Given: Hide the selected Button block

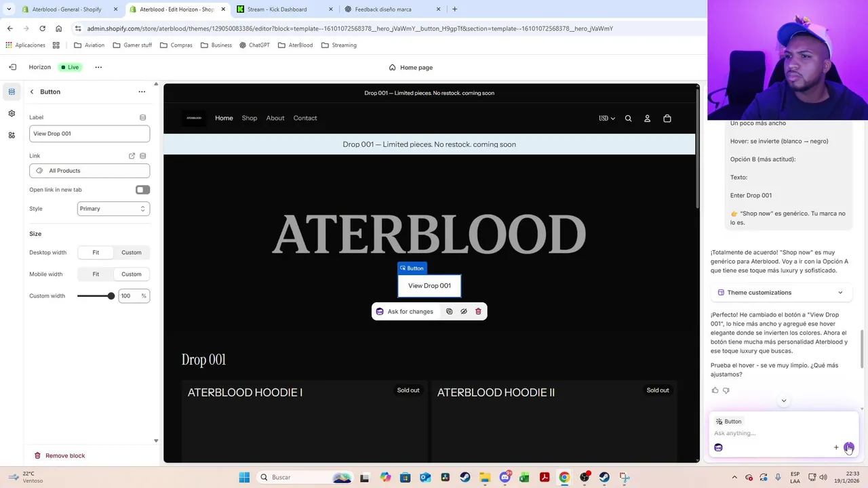Looking at the screenshot, I should (x=464, y=312).
